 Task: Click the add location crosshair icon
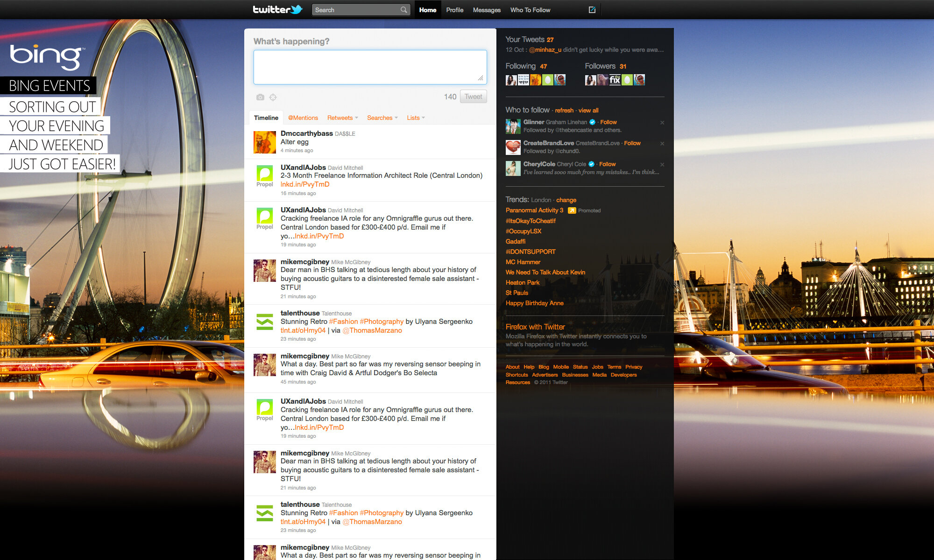(x=273, y=97)
